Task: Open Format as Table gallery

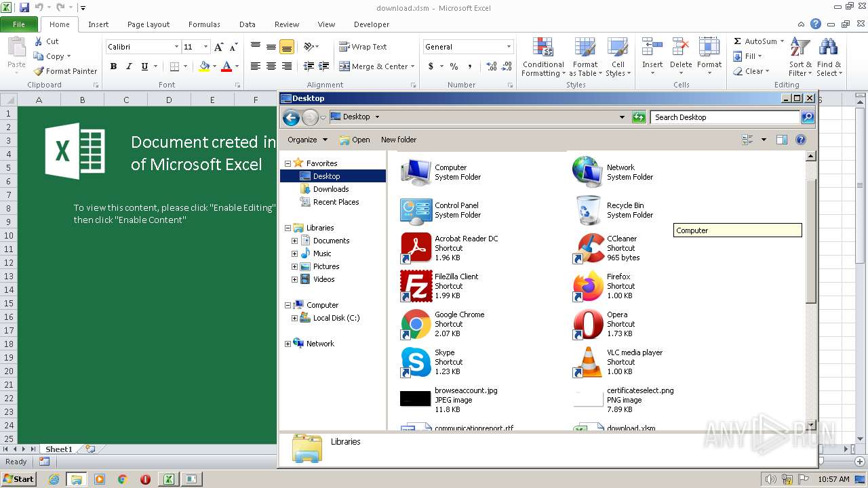Action: [586, 57]
